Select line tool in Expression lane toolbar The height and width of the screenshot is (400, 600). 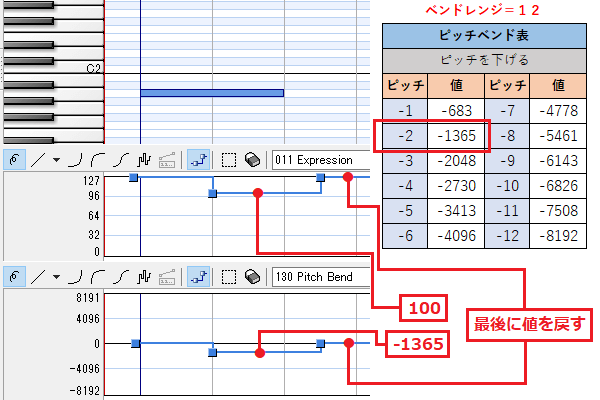[x=36, y=159]
